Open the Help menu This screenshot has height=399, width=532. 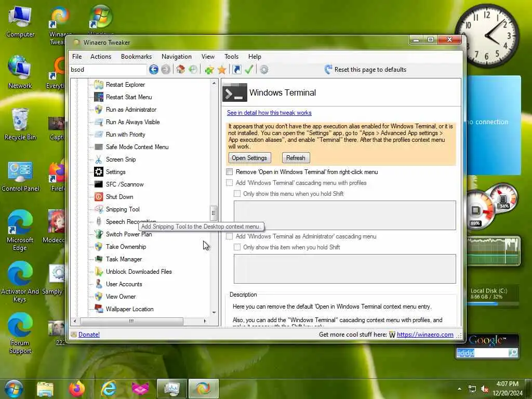click(x=255, y=57)
